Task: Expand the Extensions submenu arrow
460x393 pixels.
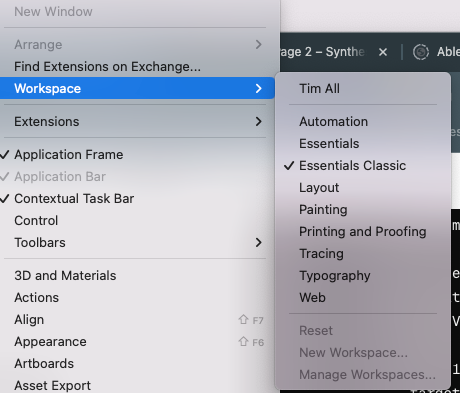Action: click(258, 122)
